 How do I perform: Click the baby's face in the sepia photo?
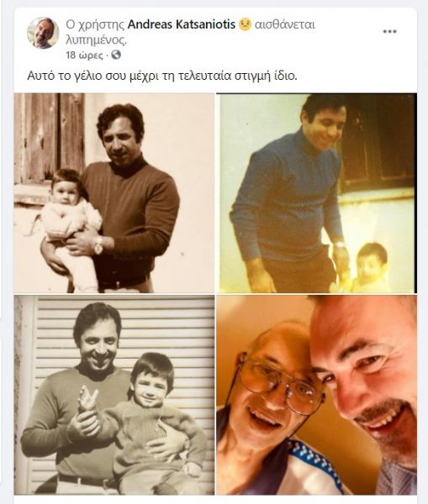(66, 190)
